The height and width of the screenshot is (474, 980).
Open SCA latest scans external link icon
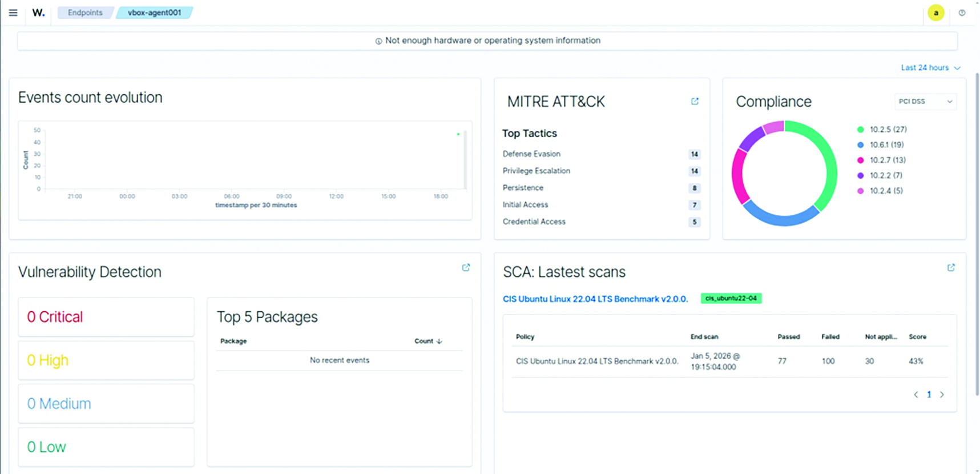coord(951,267)
